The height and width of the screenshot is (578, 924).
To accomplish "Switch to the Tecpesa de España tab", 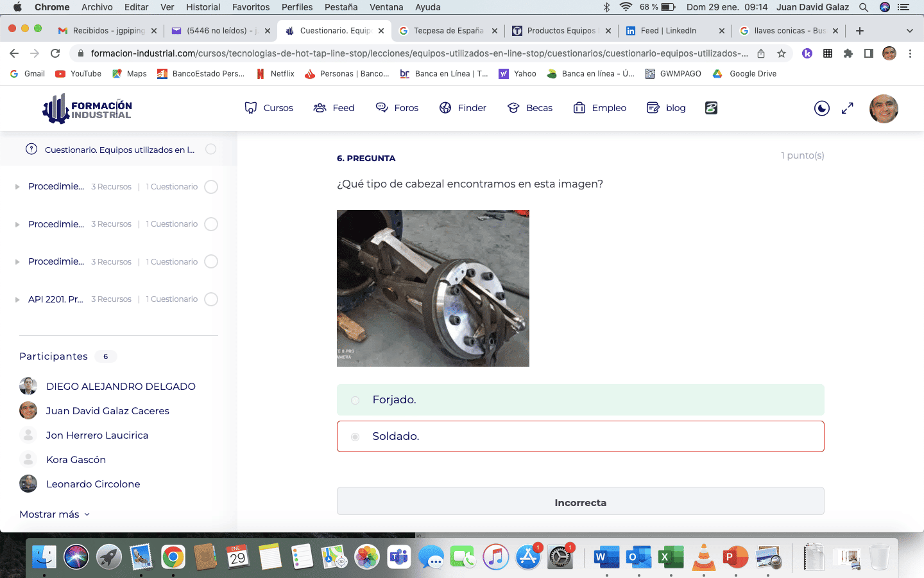I will pyautogui.click(x=448, y=30).
